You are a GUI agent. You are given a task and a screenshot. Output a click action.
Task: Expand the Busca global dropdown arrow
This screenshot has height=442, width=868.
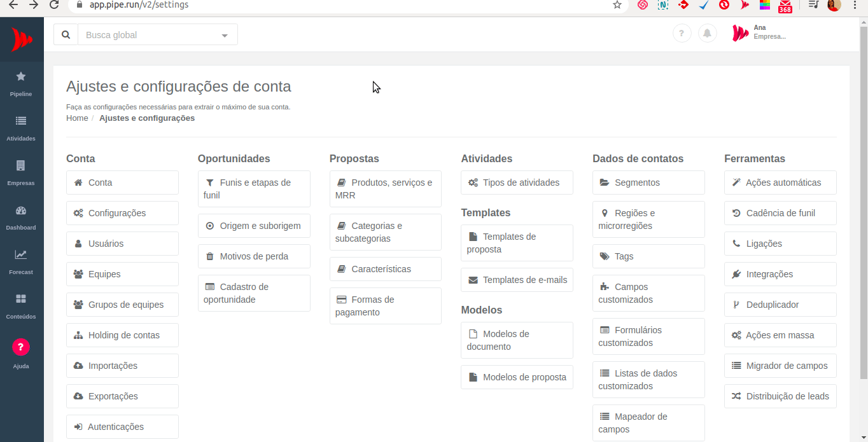[x=224, y=36]
